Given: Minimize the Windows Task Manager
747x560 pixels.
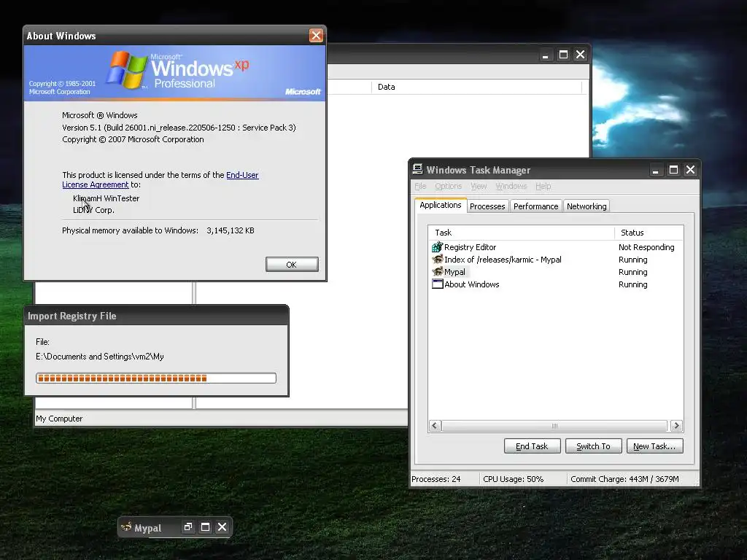Looking at the screenshot, I should click(x=656, y=170).
